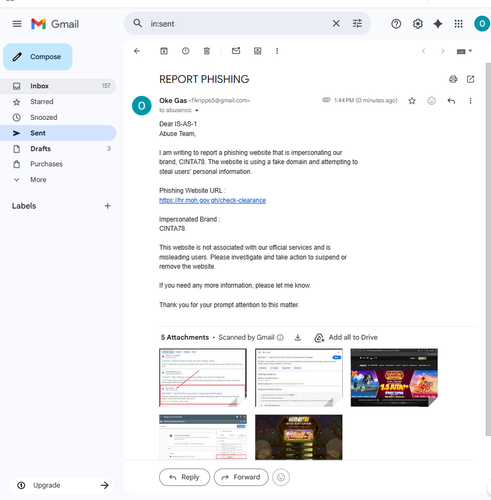The width and height of the screenshot is (491, 500).
Task: Click Add all to Drive
Action: pyautogui.click(x=346, y=338)
